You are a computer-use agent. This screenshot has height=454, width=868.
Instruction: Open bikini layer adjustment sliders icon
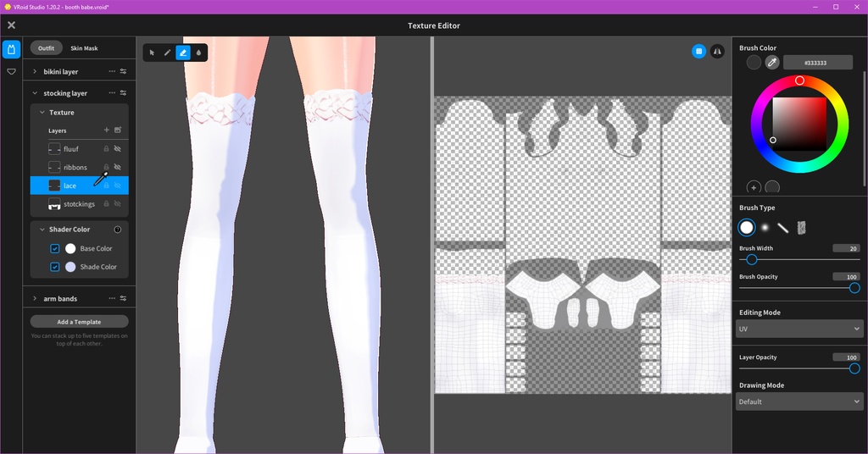(x=123, y=71)
